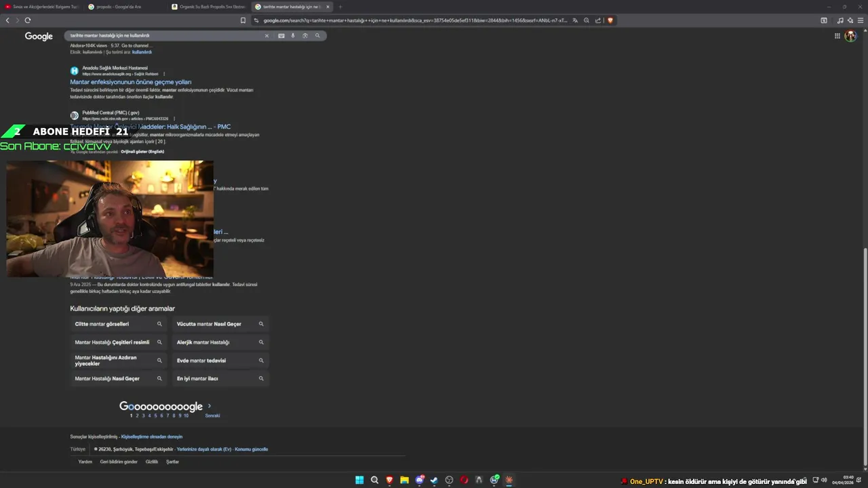Search related 'Mantar Hastalığı Nasıl Geçer'
The height and width of the screenshot is (488, 868).
[x=119, y=378]
